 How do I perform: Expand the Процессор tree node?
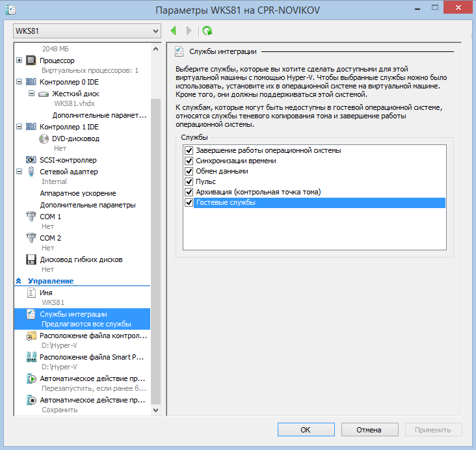[18, 60]
